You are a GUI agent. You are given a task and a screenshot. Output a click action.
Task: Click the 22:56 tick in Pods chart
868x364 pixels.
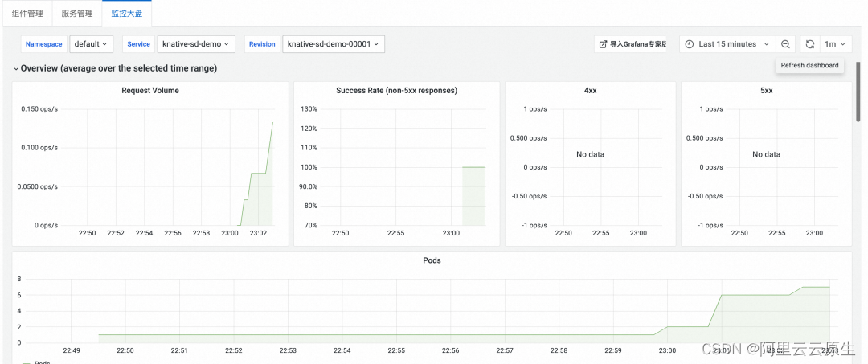pyautogui.click(x=451, y=350)
